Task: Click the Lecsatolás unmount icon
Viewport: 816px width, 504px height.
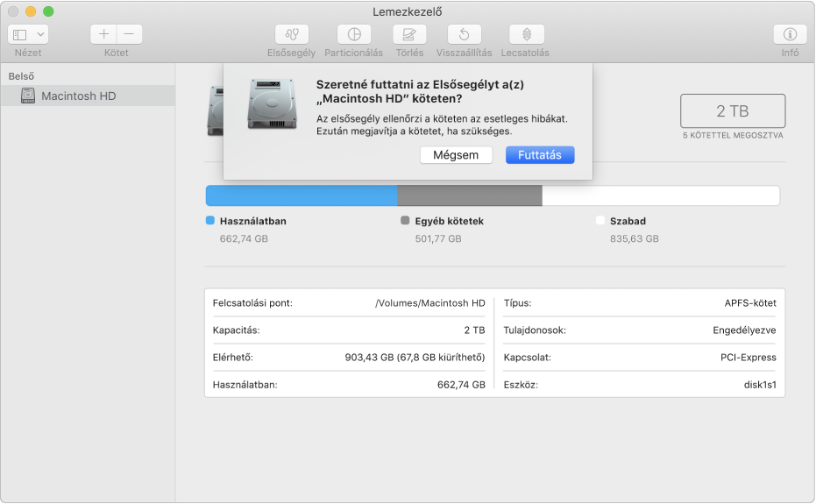Action: (527, 34)
